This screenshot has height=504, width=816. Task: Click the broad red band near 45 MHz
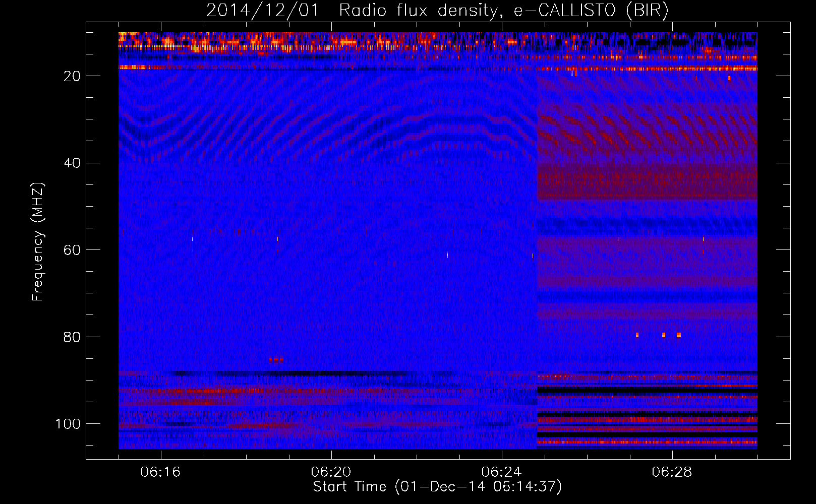(x=647, y=181)
